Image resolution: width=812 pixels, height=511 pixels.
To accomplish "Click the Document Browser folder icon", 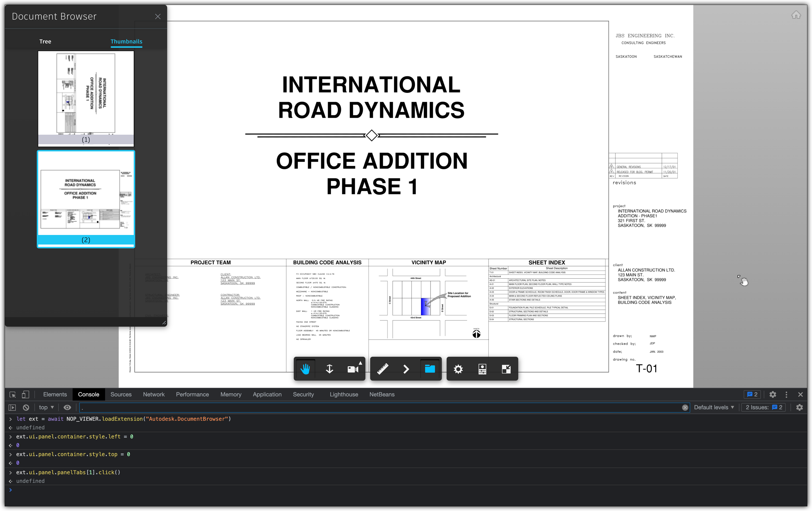I will 430,369.
